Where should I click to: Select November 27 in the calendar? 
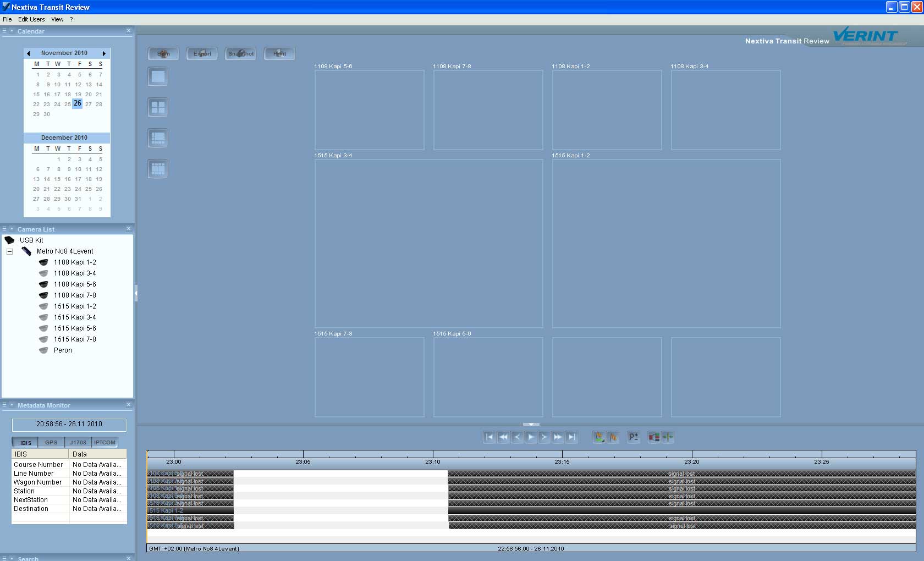tap(89, 104)
